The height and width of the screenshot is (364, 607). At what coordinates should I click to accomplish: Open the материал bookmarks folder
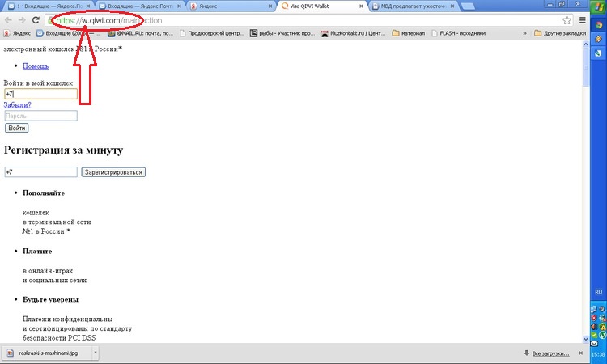point(409,33)
